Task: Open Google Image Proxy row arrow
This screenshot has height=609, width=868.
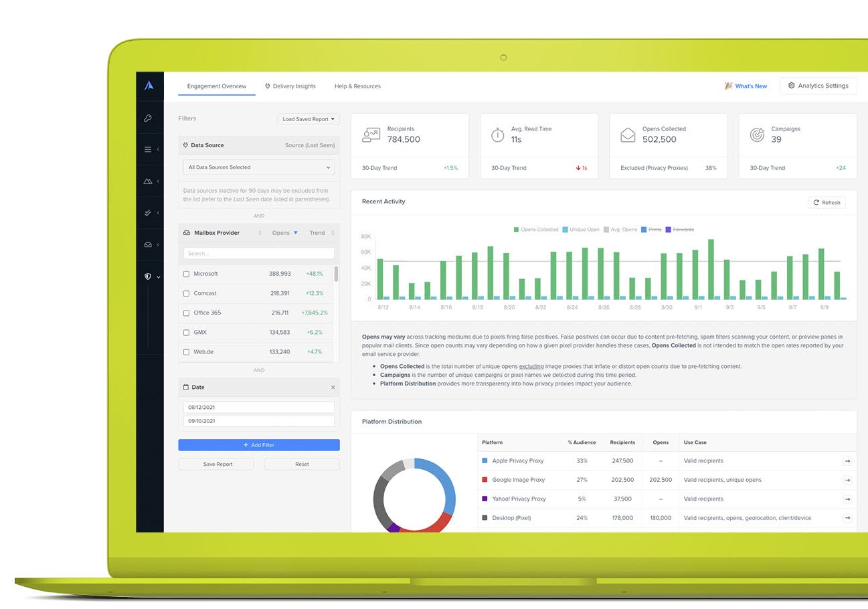Action: [847, 480]
